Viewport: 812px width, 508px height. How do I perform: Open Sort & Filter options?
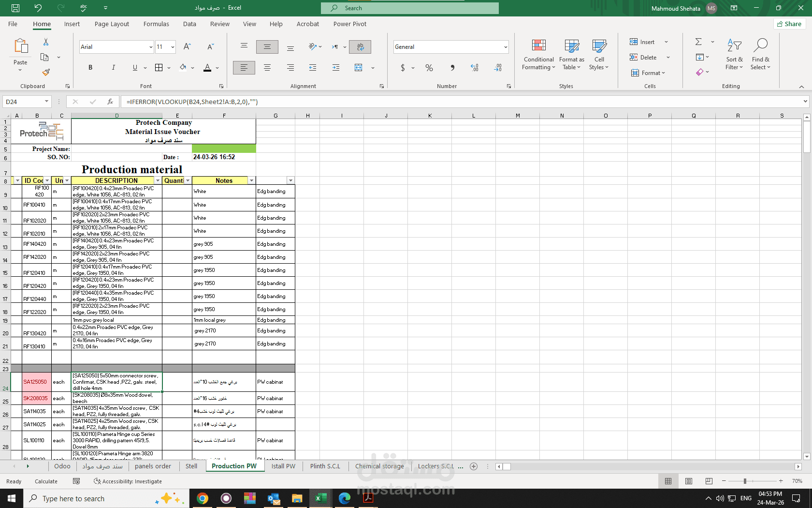(x=734, y=55)
